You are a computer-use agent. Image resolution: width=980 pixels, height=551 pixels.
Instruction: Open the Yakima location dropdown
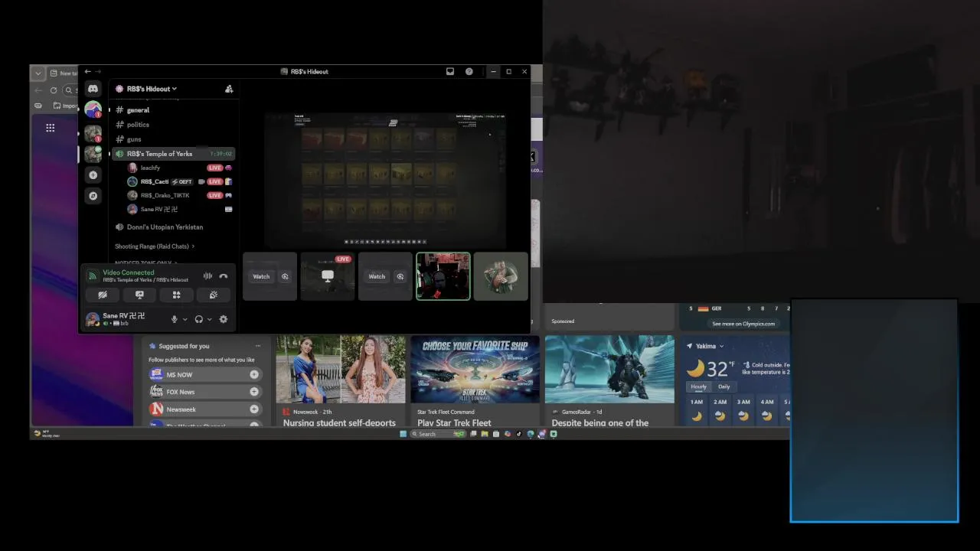(720, 346)
